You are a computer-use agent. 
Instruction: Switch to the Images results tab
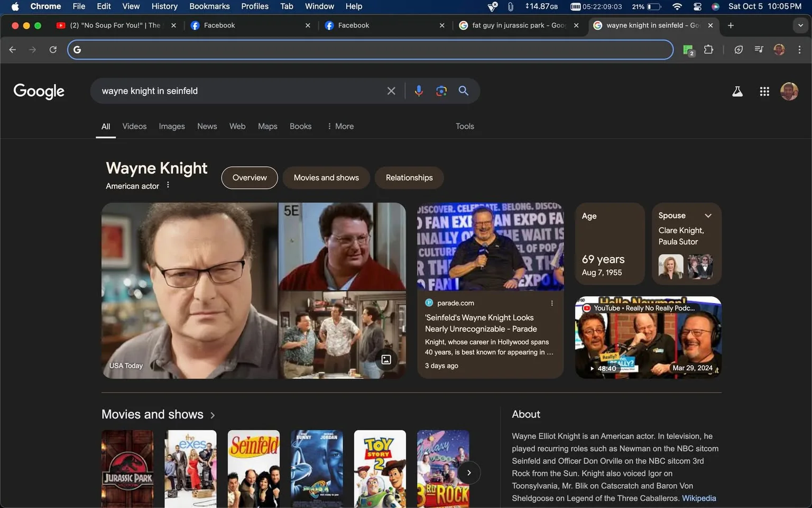pyautogui.click(x=172, y=126)
